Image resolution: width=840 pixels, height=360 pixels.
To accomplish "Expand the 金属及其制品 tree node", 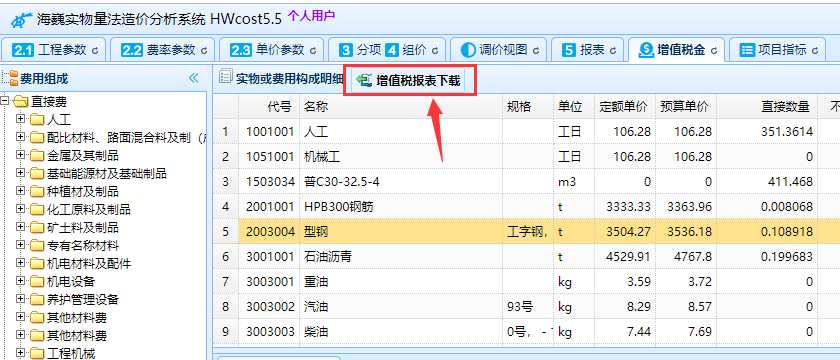I will coord(21,155).
